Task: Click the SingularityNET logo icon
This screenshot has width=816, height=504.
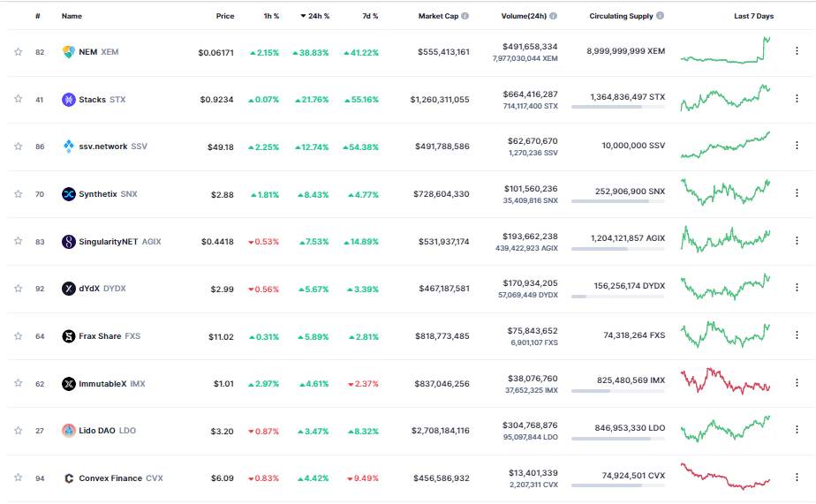Action: coord(69,241)
